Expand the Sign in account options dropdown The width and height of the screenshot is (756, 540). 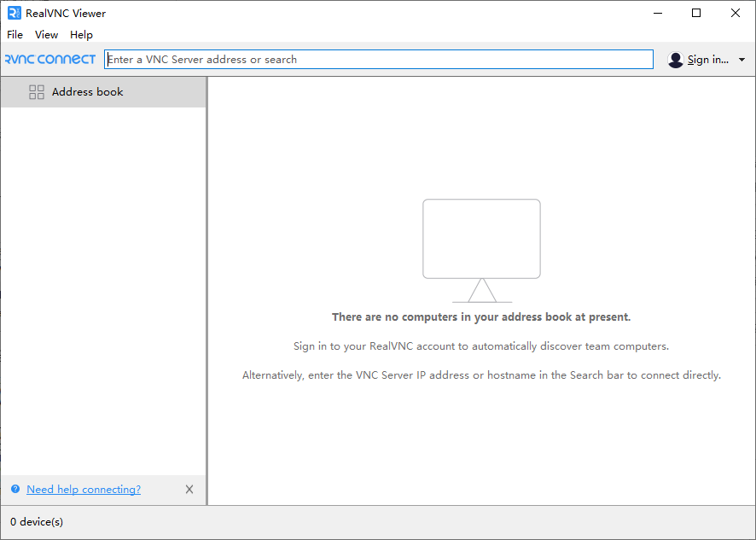(741, 60)
